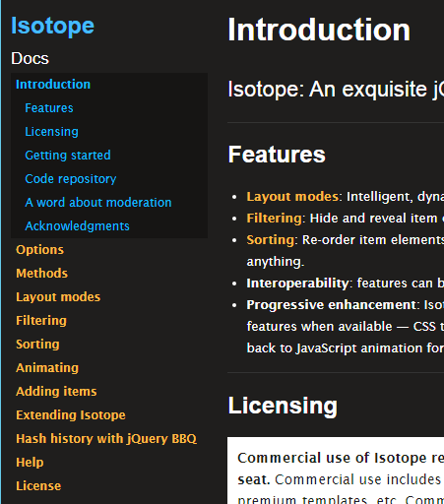The width and height of the screenshot is (444, 504).
Task: Open the Introduction docs page in sidebar
Action: click(53, 85)
